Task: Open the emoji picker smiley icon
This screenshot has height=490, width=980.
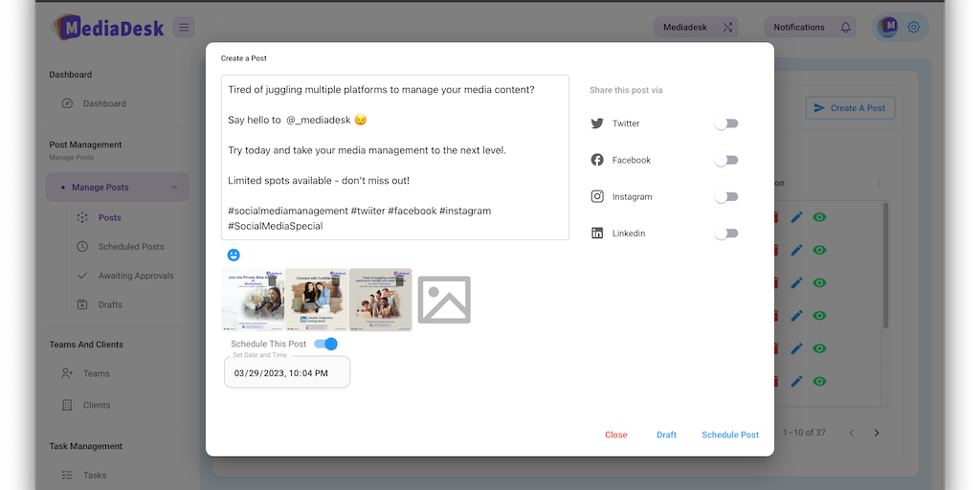Action: (234, 255)
